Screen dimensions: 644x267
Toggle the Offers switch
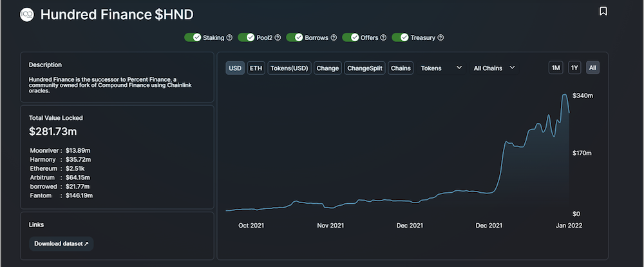coord(350,37)
